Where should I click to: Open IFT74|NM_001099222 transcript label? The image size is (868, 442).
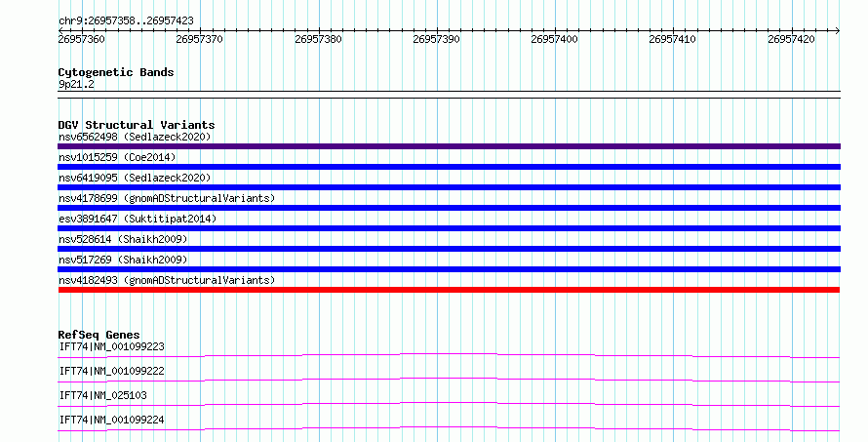coord(111,372)
